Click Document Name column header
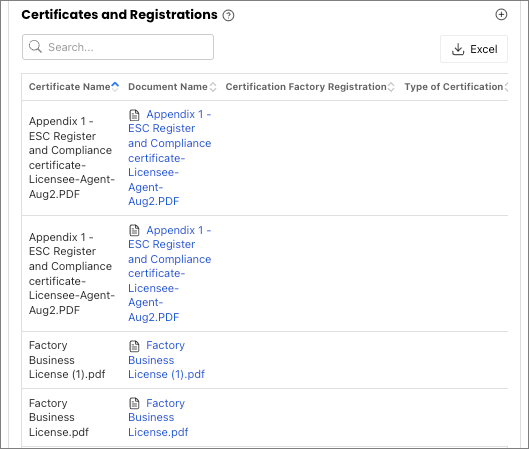Screen dimensions: 529x449 coord(168,87)
